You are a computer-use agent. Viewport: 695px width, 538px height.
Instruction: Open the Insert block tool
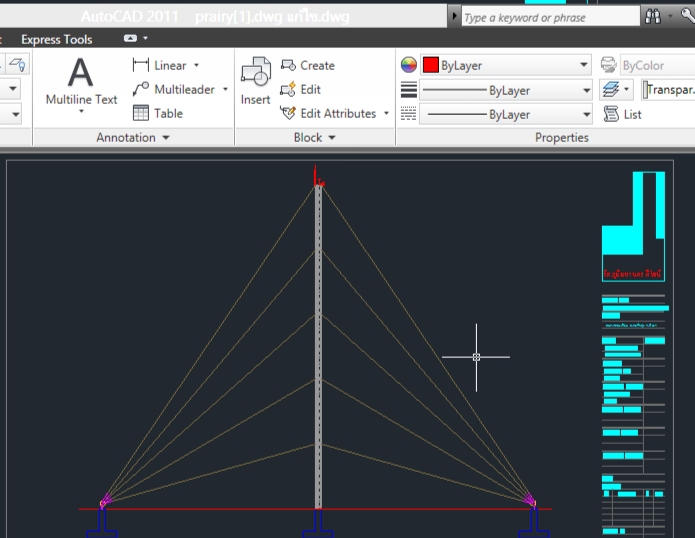[255, 80]
